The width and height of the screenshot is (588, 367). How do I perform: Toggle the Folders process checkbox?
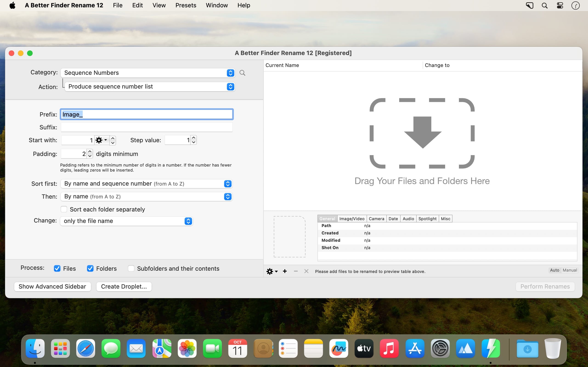[x=90, y=269]
